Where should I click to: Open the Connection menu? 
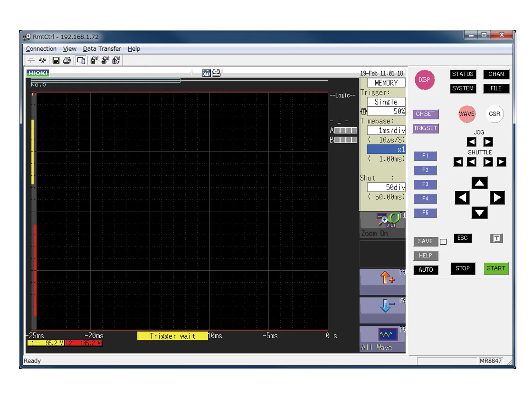[41, 49]
